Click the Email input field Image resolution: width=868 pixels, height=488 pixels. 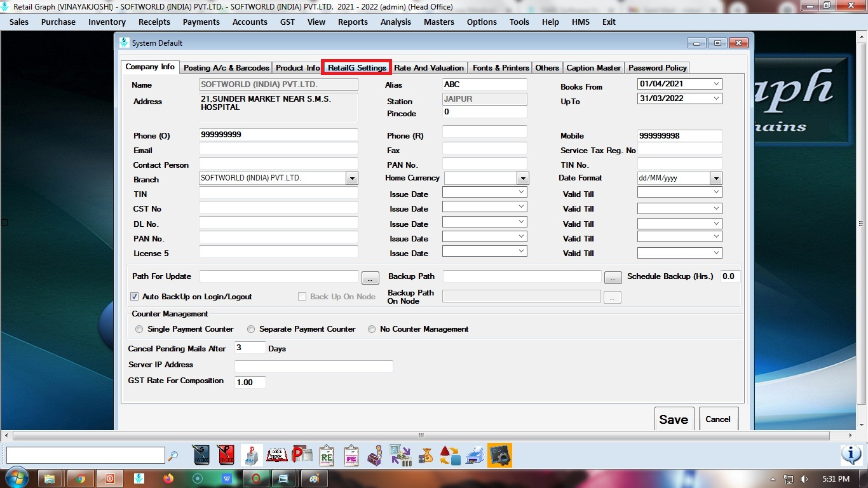tap(278, 149)
